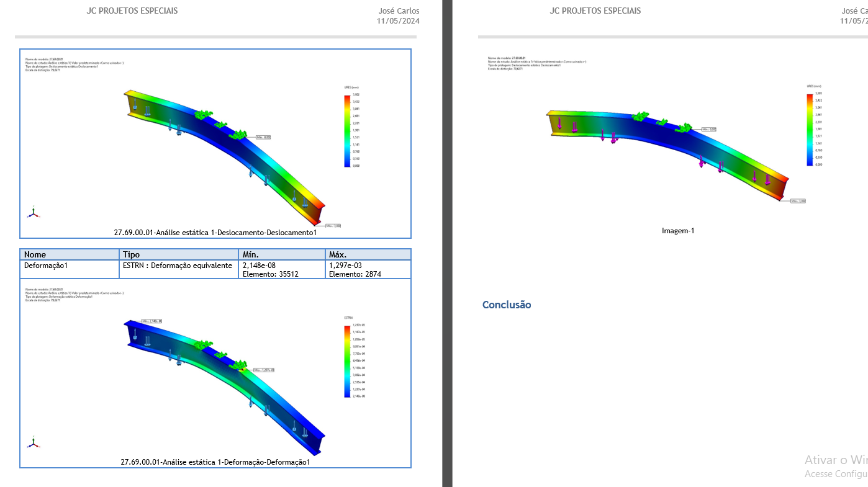Click 'JC PROJETOS ESPECIAIS' header on the left page
Viewport: 868px width, 487px height.
(x=132, y=11)
